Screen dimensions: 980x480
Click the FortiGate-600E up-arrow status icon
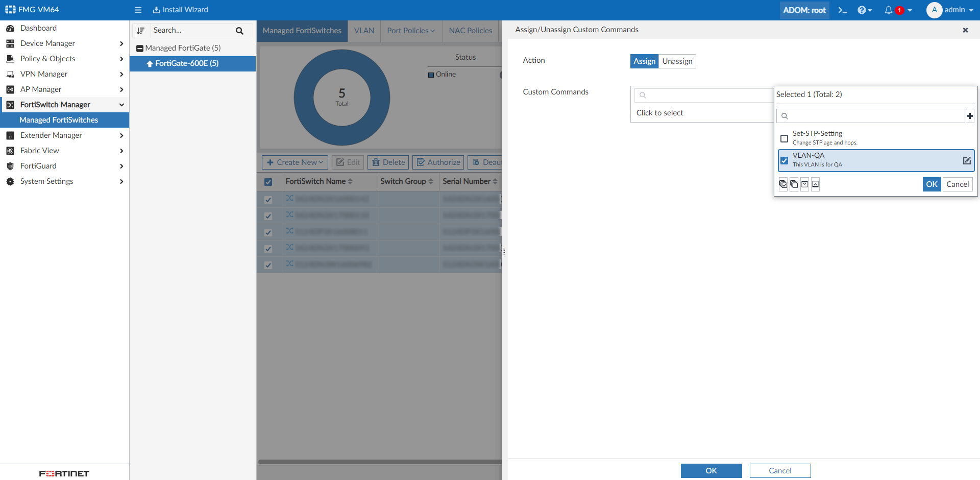click(x=150, y=64)
